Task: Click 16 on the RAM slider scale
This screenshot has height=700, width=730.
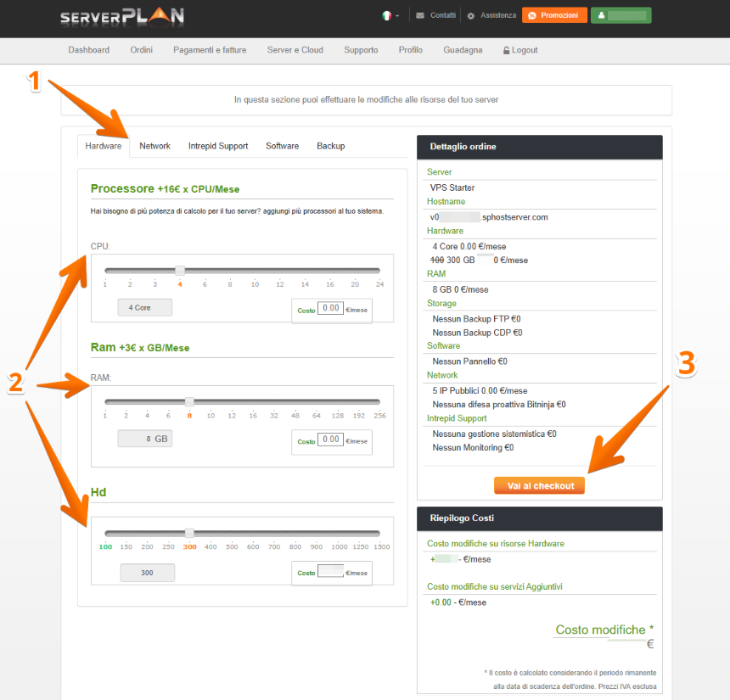Action: tap(252, 416)
